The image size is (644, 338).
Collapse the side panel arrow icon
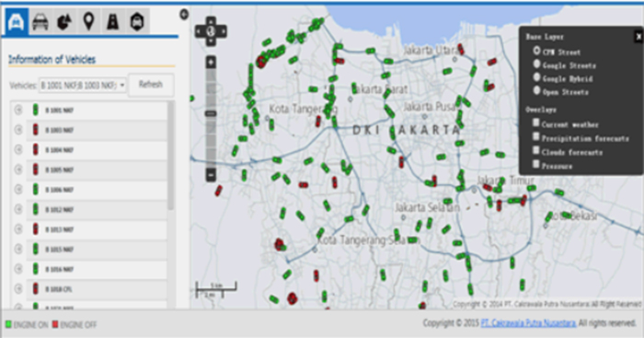(184, 15)
